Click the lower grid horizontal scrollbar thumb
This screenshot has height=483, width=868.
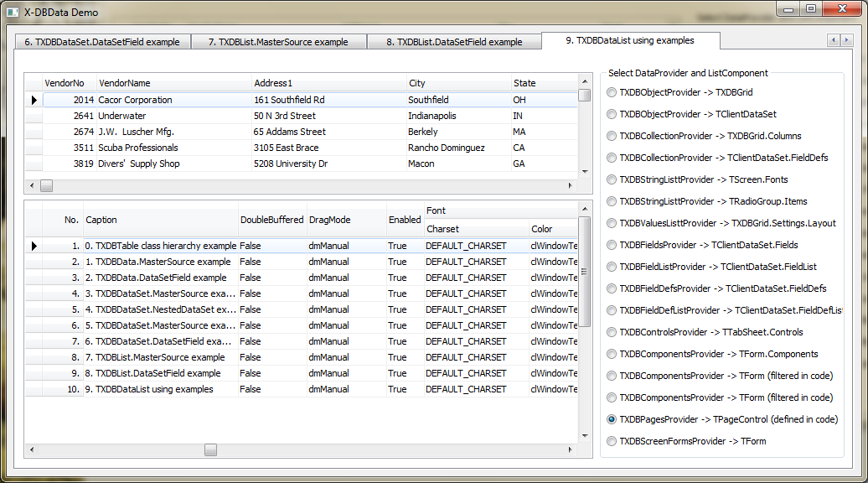[210, 449]
